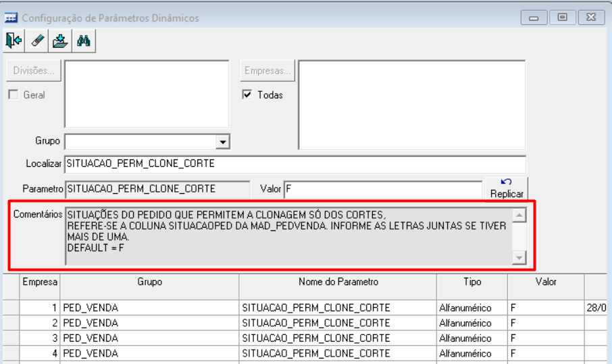Screen dimensions: 612x364
Task: Click parameter name cell in Empresa 2 row
Action: (338, 323)
